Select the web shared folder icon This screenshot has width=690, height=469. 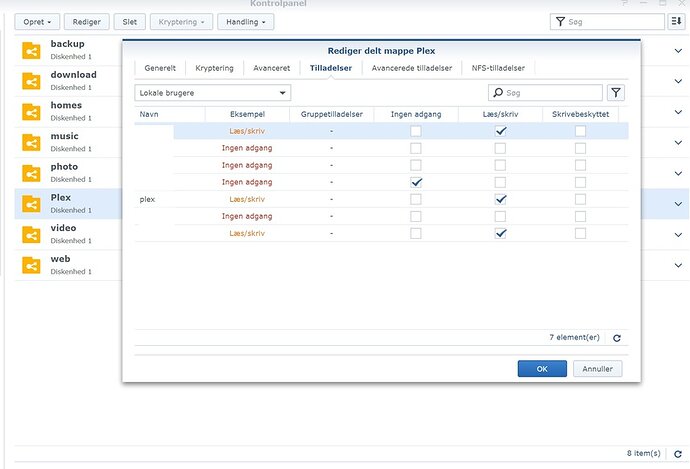pyautogui.click(x=31, y=265)
